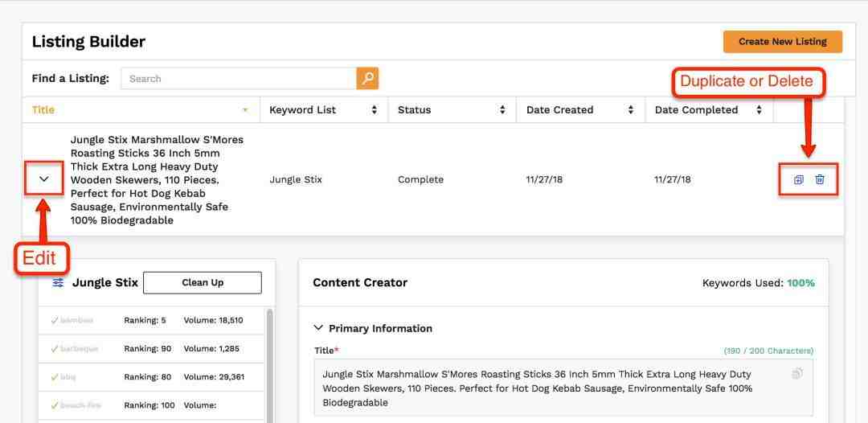Focus the Find a Listing search field

(x=238, y=79)
